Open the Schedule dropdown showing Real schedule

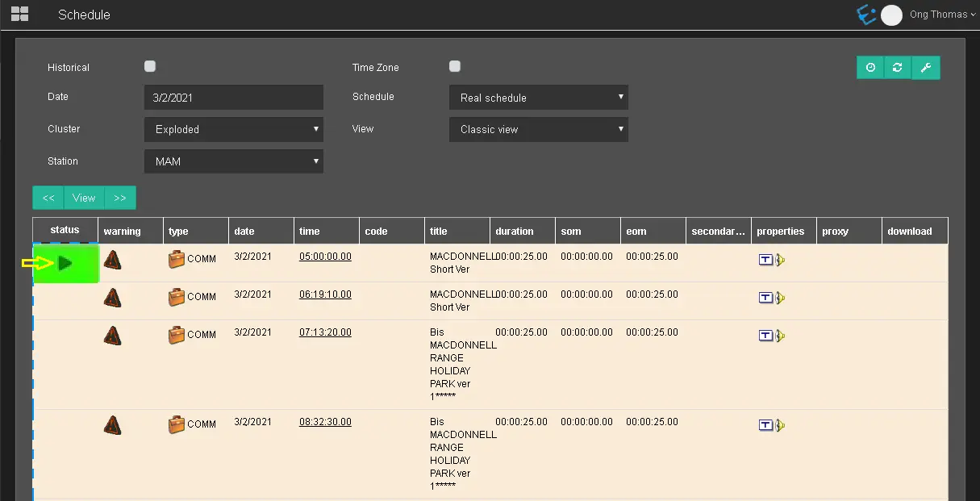coord(538,98)
